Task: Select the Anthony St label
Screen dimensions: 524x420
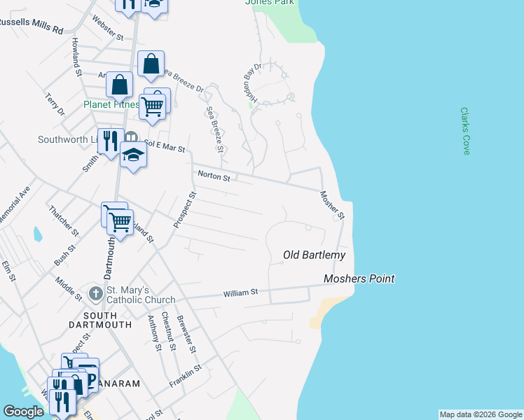Action: (155, 333)
